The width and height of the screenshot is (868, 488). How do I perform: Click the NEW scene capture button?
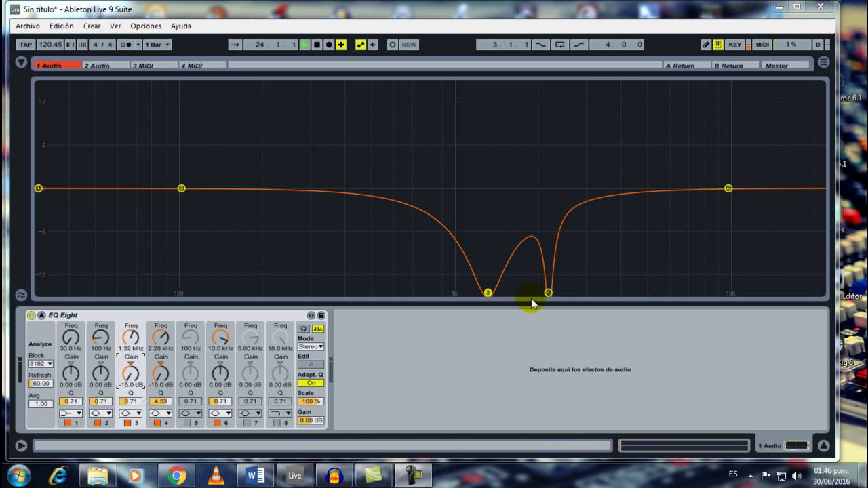[409, 45]
